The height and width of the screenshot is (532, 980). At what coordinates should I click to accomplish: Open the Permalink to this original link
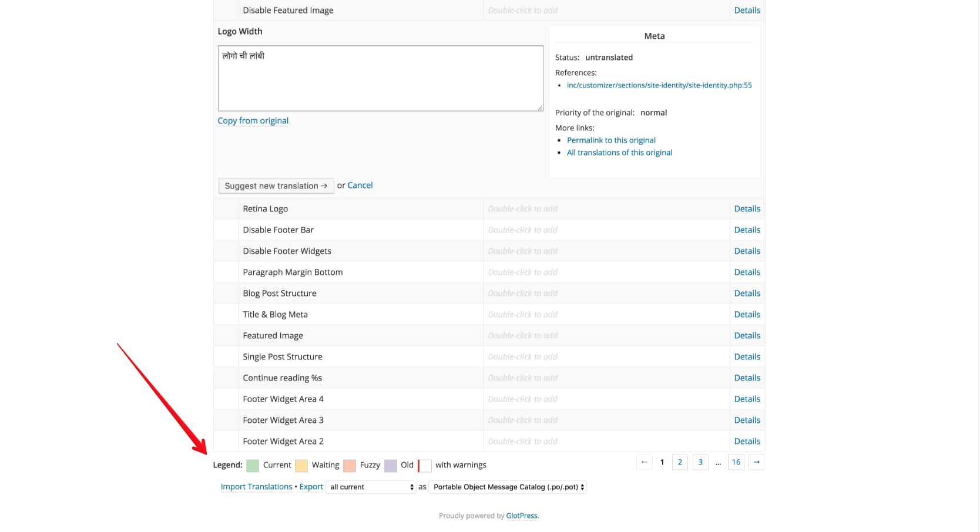(x=611, y=140)
